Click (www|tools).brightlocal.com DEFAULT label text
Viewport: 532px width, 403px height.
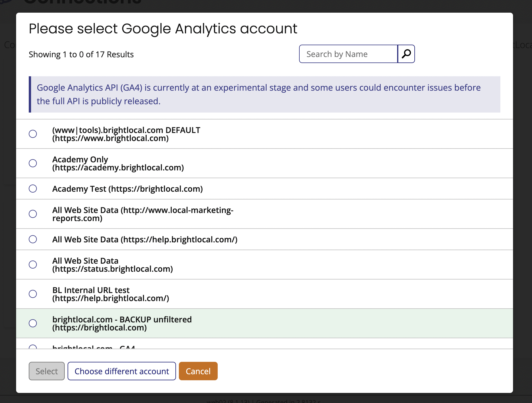[126, 134]
